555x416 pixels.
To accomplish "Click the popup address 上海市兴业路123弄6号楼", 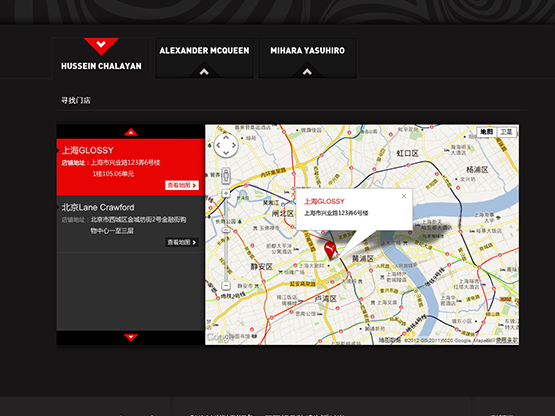I will point(336,213).
